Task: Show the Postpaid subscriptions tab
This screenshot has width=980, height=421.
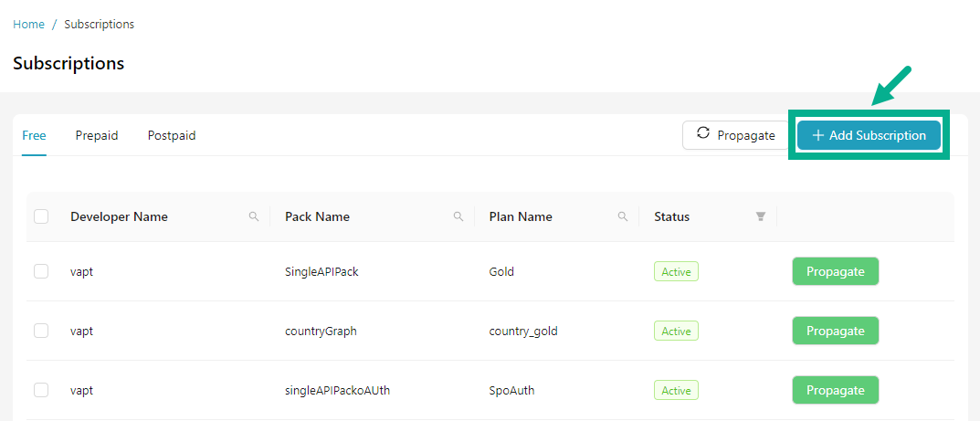Action: coord(172,136)
